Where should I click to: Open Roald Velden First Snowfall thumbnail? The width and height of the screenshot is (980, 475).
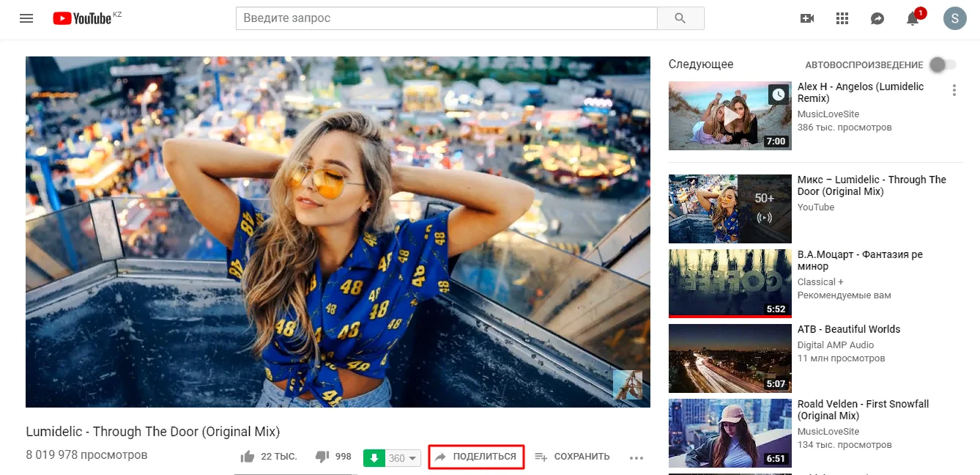730,433
